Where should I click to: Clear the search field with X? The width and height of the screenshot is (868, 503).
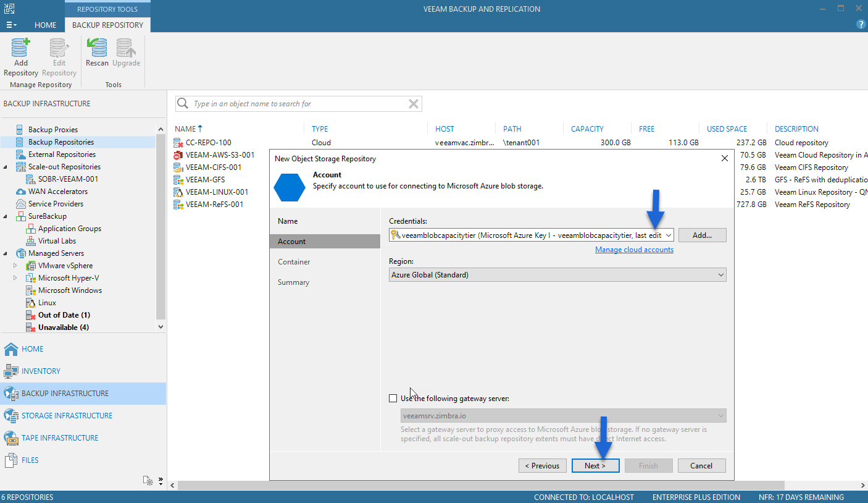point(414,104)
